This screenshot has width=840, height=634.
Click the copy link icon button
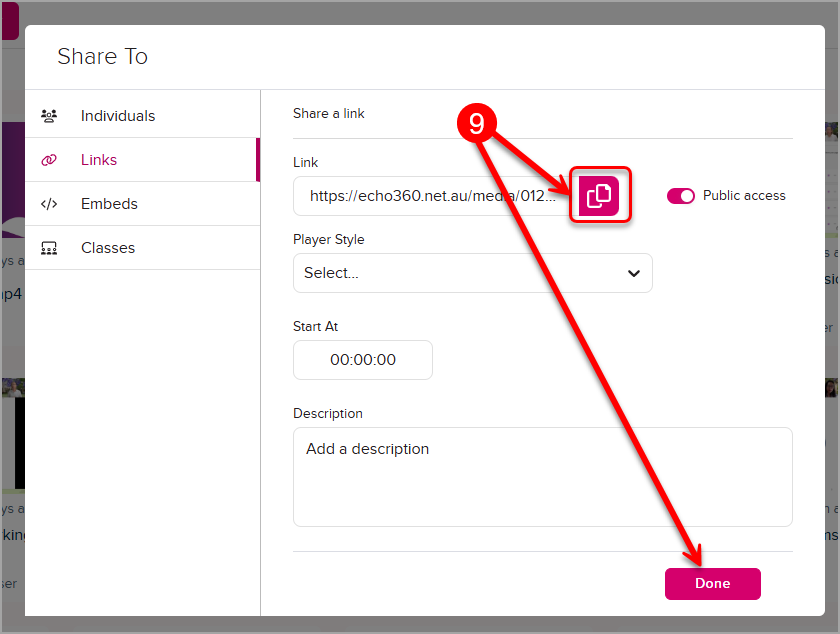pyautogui.click(x=599, y=195)
